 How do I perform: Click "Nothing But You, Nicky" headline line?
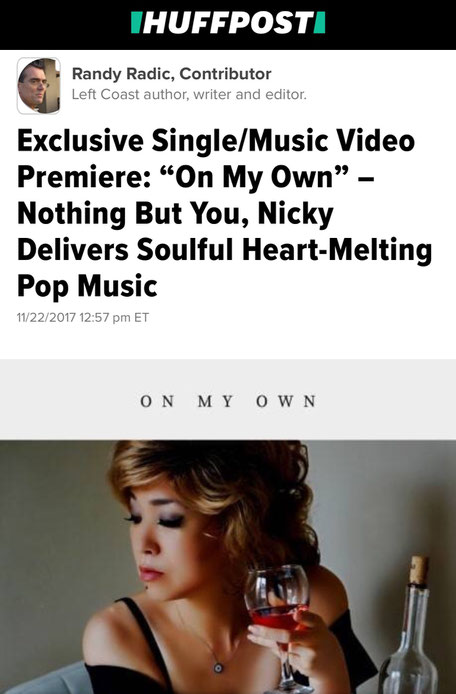click(175, 213)
